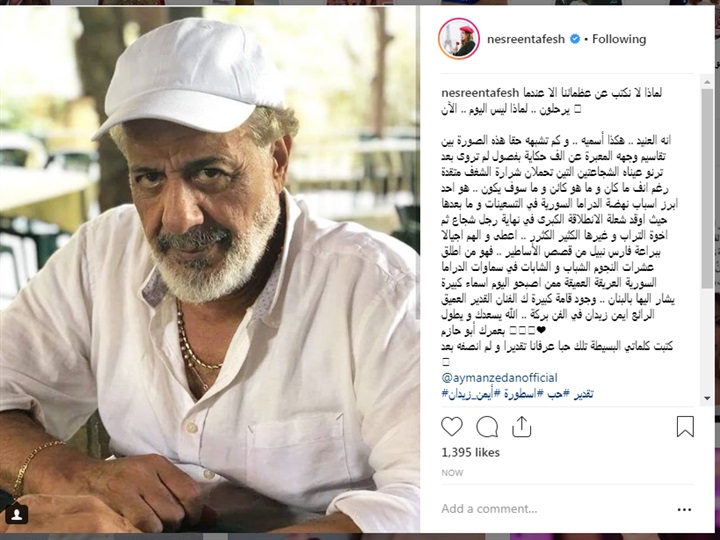Viewport: 720px width, 540px height.
Task: Click the NOW post timestamp
Action: [x=452, y=472]
